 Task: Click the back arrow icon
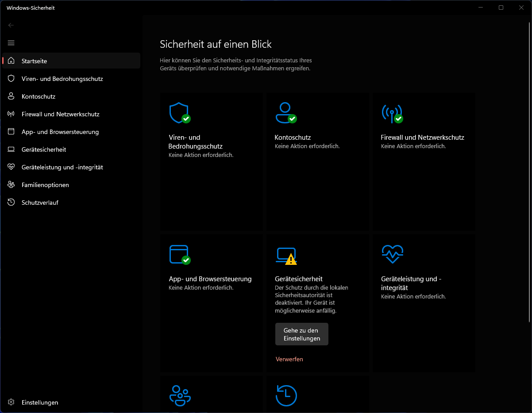(x=11, y=25)
